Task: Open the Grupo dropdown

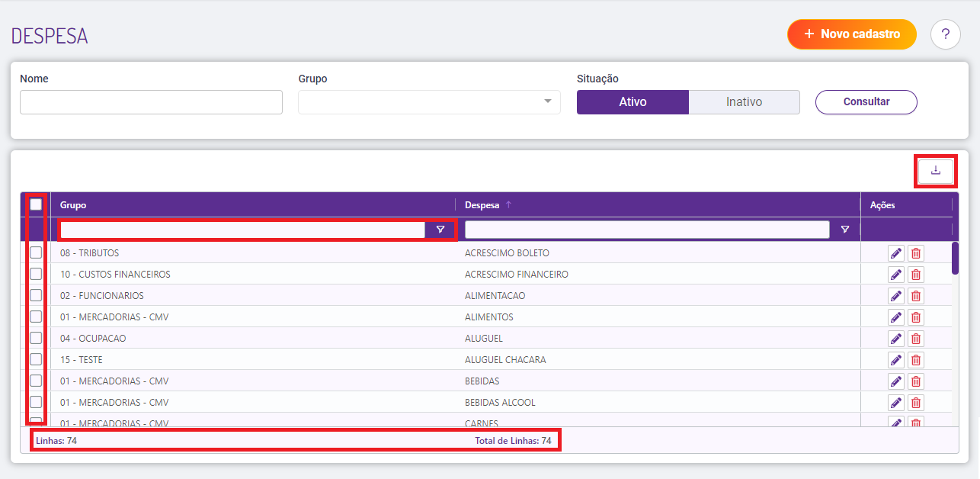Action: tap(429, 102)
